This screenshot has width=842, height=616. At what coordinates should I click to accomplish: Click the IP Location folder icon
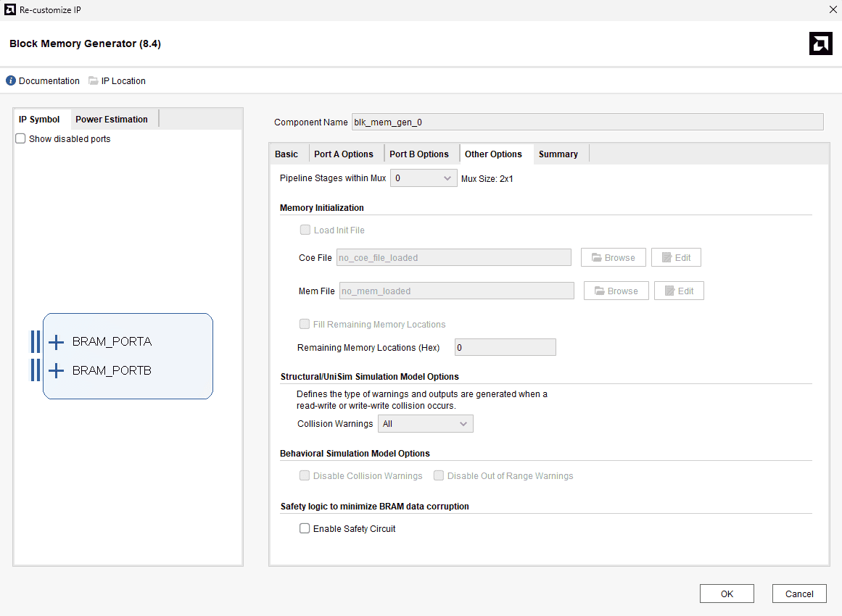click(x=94, y=81)
